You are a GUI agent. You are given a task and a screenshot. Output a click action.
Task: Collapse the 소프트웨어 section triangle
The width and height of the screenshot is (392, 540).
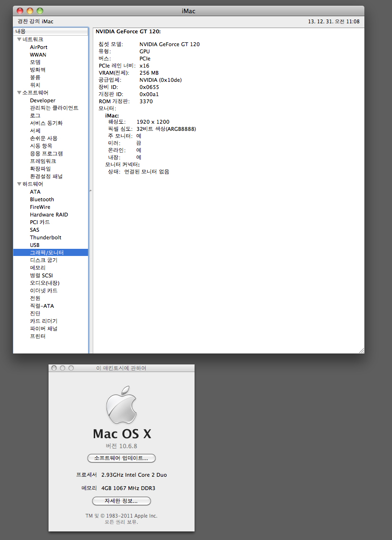coord(19,93)
